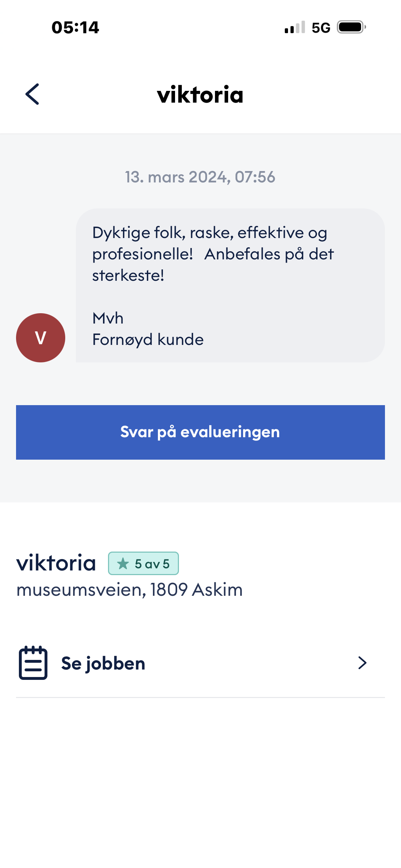The width and height of the screenshot is (401, 868).
Task: Select the review message bubble
Action: tap(230, 285)
